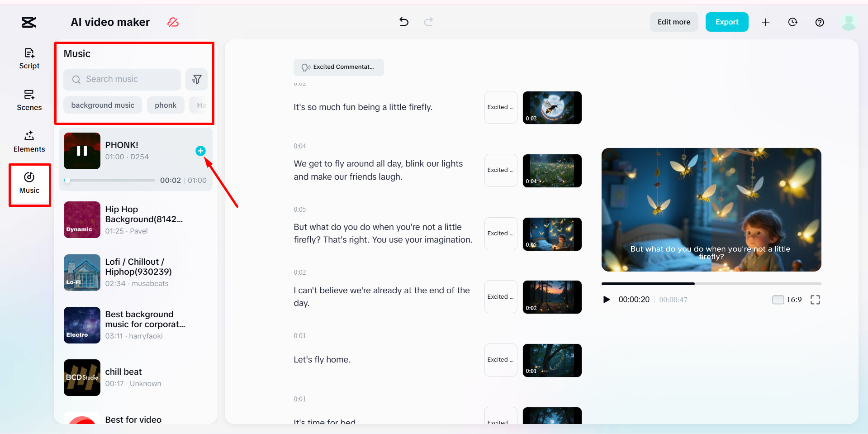Select the Best for video track title

click(x=133, y=420)
